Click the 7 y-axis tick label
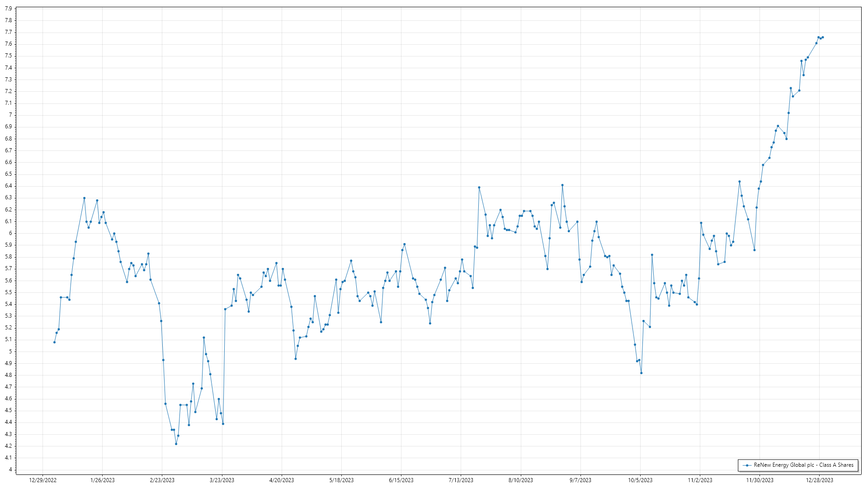Viewport: 868px width, 488px height. 10,115
